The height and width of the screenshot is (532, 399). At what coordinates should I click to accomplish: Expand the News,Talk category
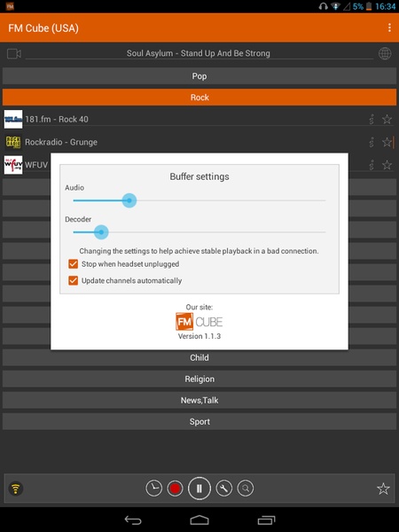tap(199, 401)
